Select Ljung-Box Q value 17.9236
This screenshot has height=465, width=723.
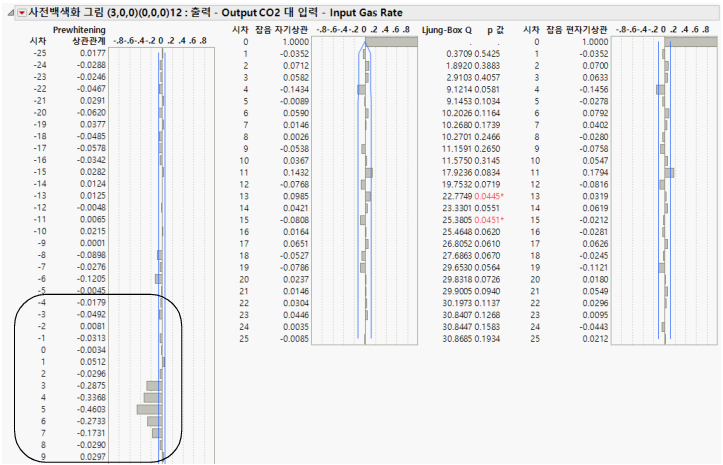point(457,173)
